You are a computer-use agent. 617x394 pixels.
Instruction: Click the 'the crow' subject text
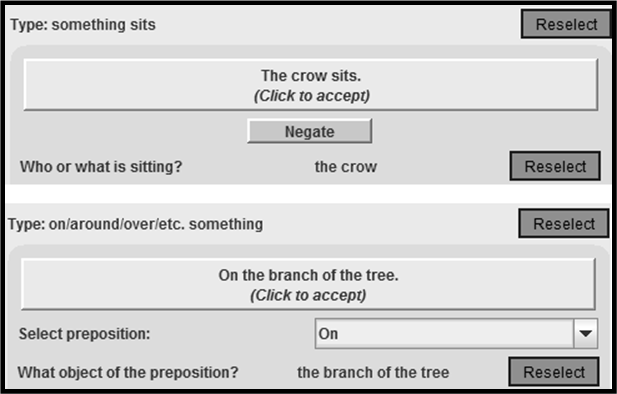pos(345,167)
